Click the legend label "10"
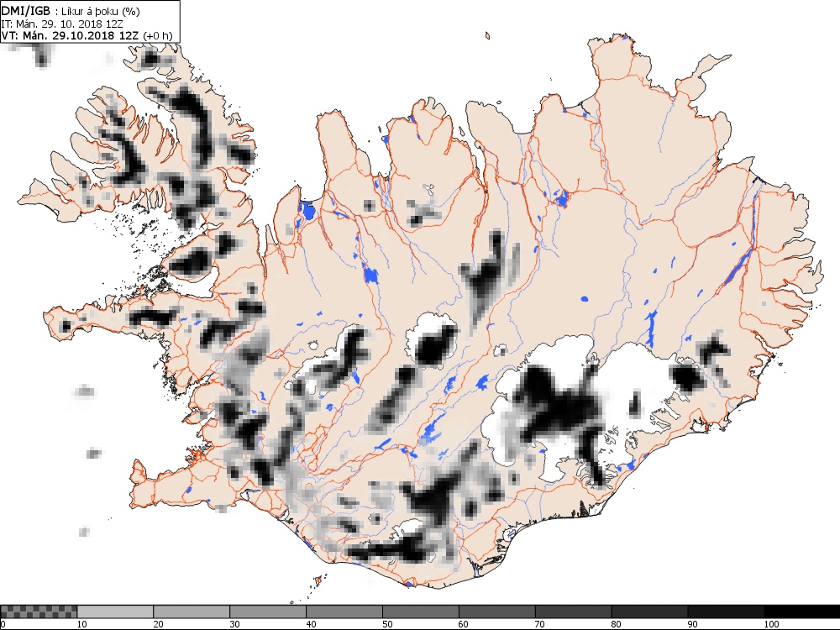 coord(82,624)
